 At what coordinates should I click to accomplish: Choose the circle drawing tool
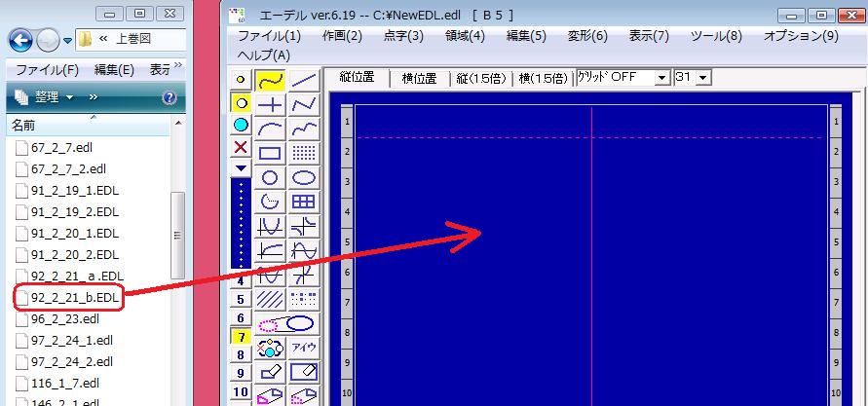[270, 178]
